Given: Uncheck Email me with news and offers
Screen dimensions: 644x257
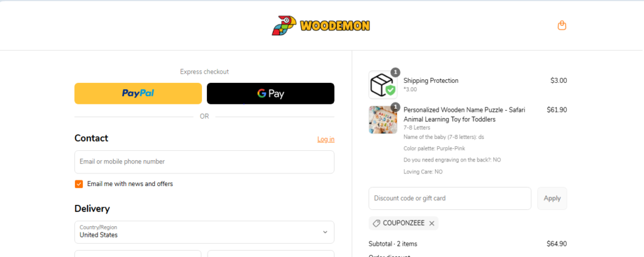Looking at the screenshot, I should pyautogui.click(x=79, y=184).
